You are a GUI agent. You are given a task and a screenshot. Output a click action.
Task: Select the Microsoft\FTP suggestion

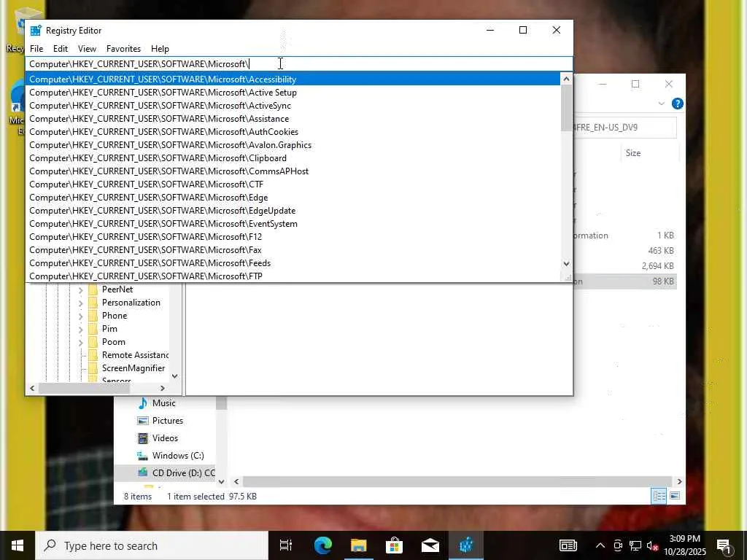pyautogui.click(x=293, y=276)
